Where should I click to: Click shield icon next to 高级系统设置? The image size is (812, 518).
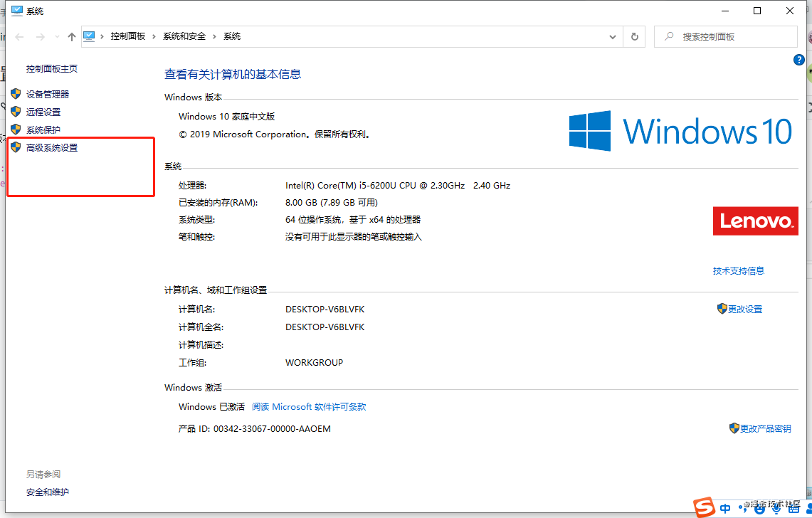tap(16, 147)
